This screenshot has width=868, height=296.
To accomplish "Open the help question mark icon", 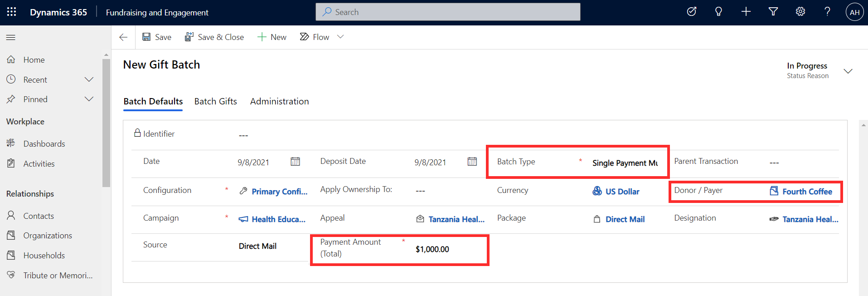I will [x=828, y=12].
